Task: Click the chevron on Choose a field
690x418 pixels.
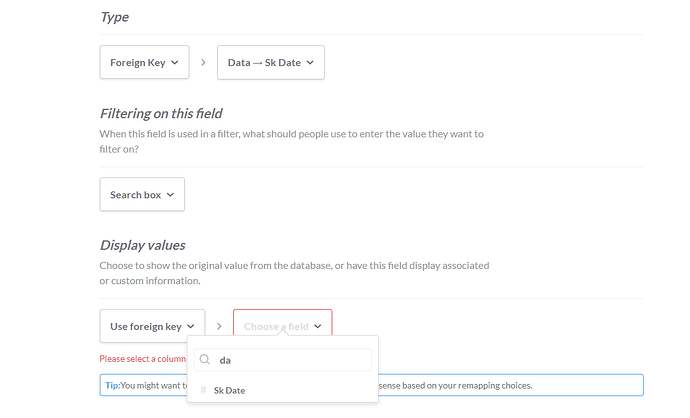Action: coord(318,326)
